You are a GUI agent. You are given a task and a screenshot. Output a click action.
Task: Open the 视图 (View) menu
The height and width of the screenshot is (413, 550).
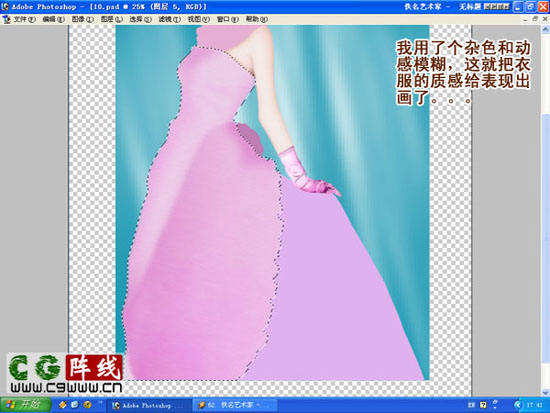click(199, 19)
